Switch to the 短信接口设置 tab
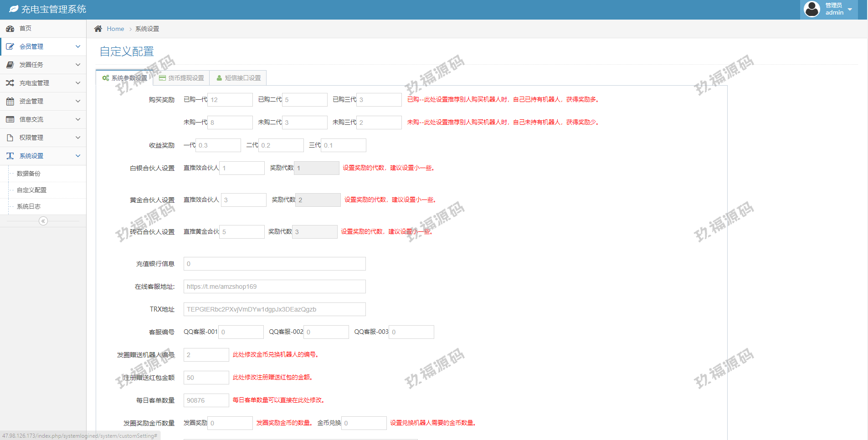Image resolution: width=868 pixels, height=440 pixels. 238,78
